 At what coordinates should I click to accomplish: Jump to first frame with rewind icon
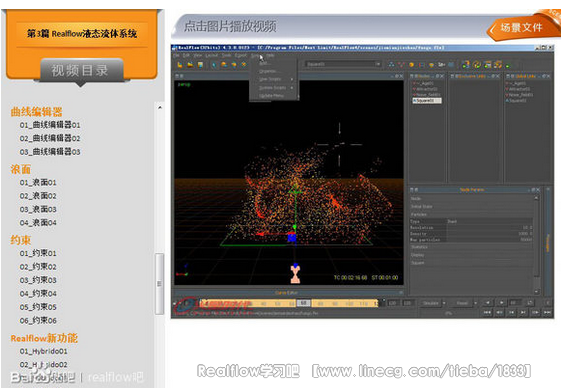point(487,312)
